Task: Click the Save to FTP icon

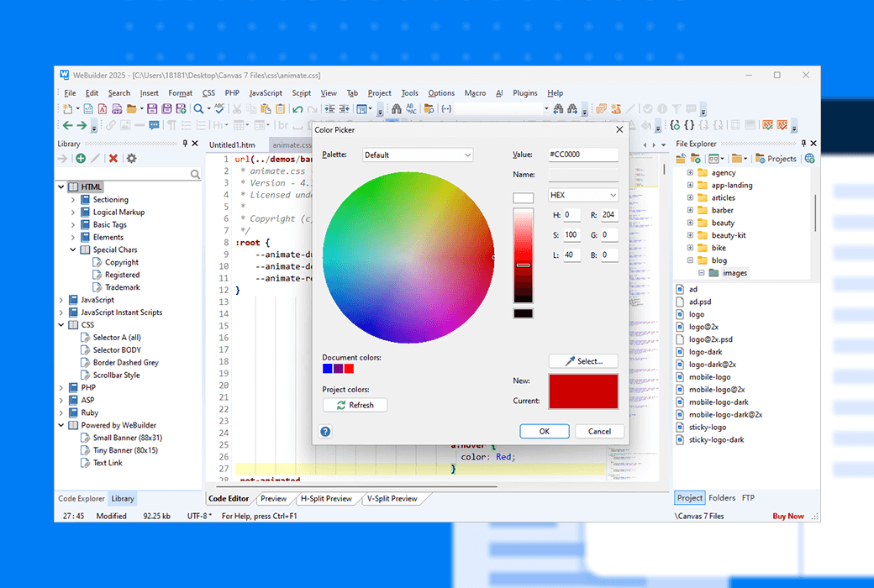Action: point(182,108)
